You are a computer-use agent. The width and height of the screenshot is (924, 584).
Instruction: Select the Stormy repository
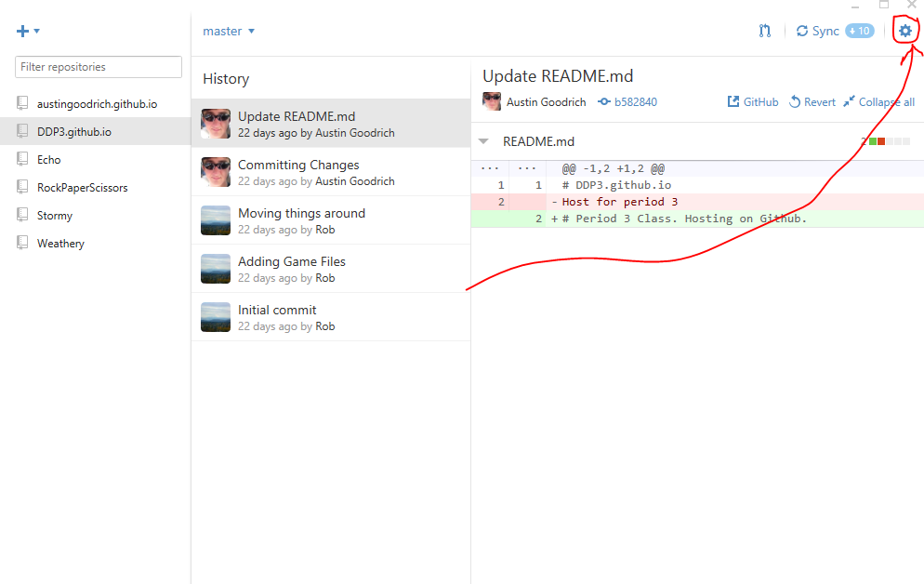coord(54,216)
